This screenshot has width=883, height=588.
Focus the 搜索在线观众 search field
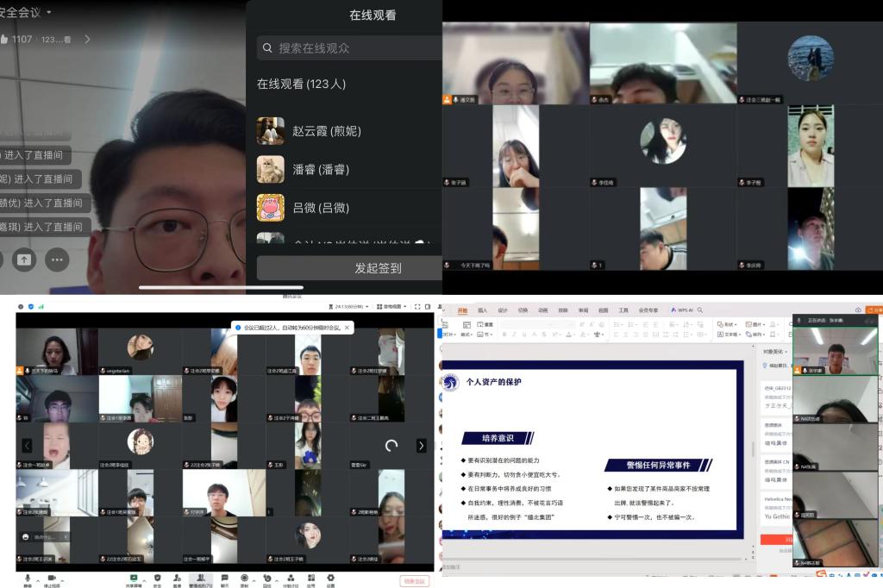tap(349, 48)
